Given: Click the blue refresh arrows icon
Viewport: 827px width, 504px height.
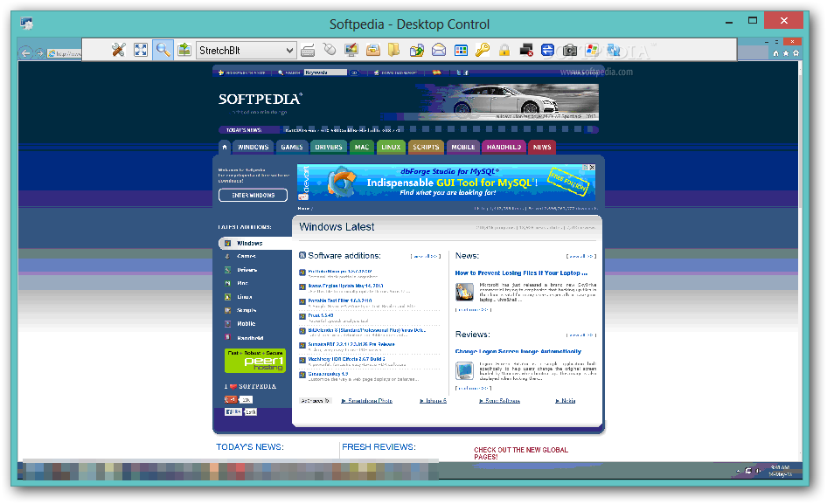Looking at the screenshot, I should pos(614,50).
